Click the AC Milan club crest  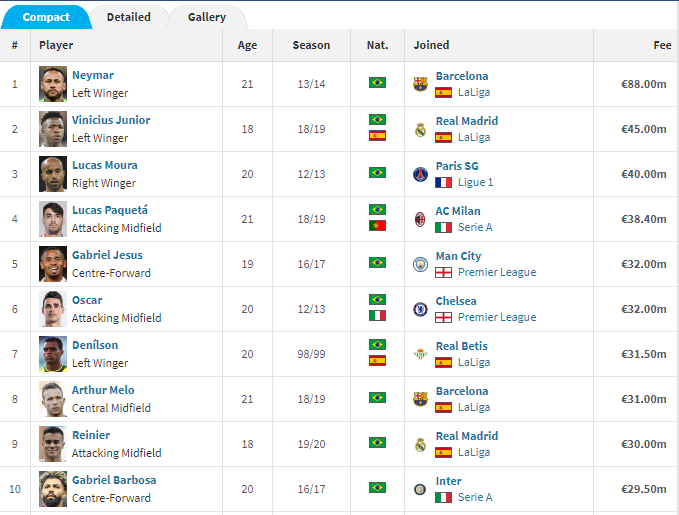pos(420,219)
